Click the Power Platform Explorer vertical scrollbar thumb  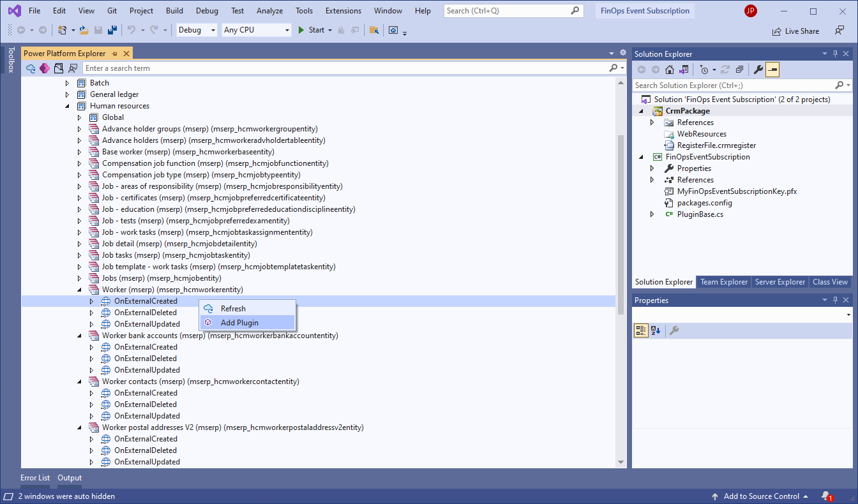point(621,225)
